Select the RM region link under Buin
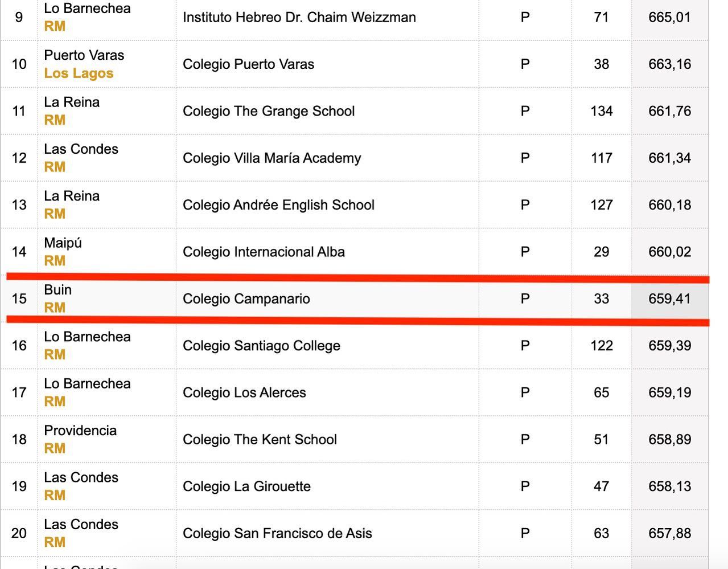 (55, 308)
